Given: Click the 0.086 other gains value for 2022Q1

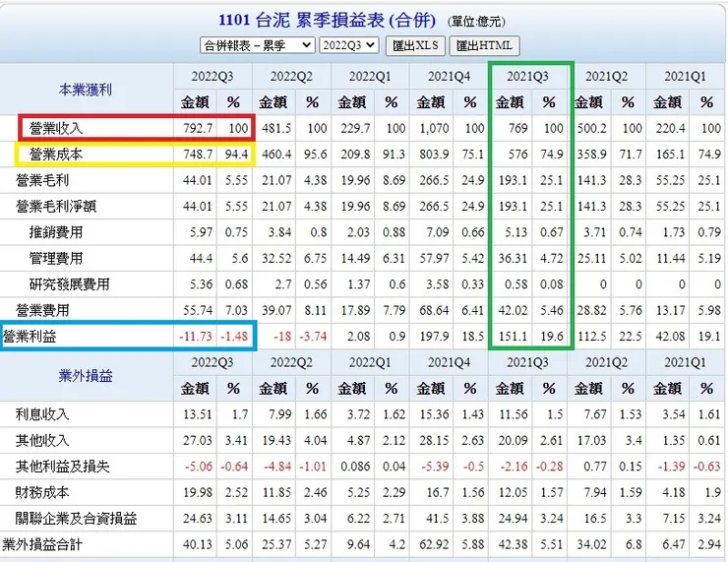Looking at the screenshot, I should click(x=356, y=466).
